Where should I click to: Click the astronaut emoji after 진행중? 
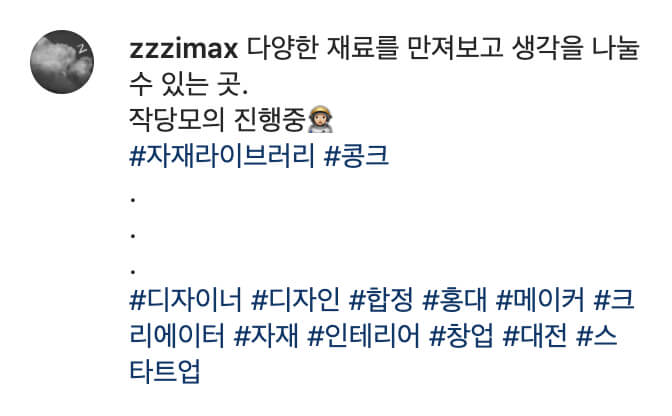point(320,120)
